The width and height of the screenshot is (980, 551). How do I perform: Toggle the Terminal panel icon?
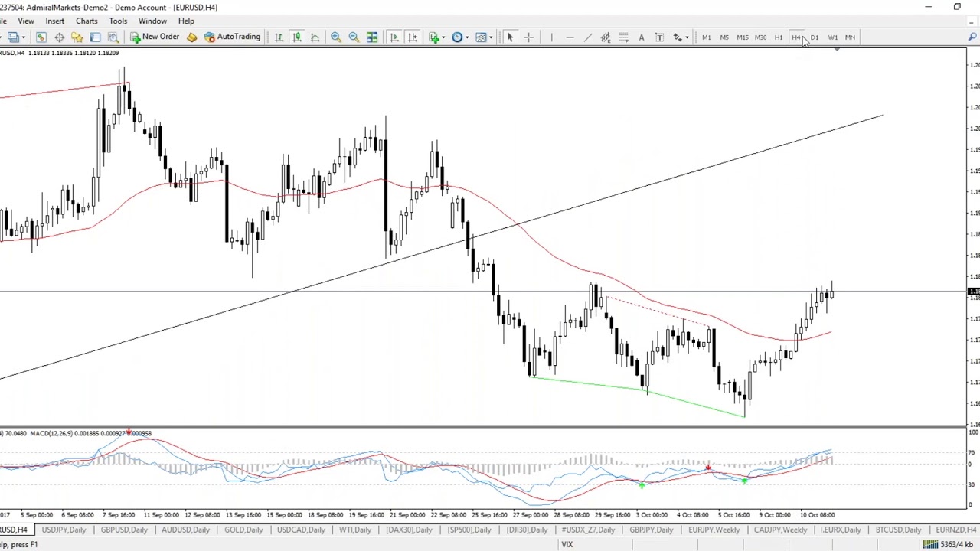coord(95,37)
